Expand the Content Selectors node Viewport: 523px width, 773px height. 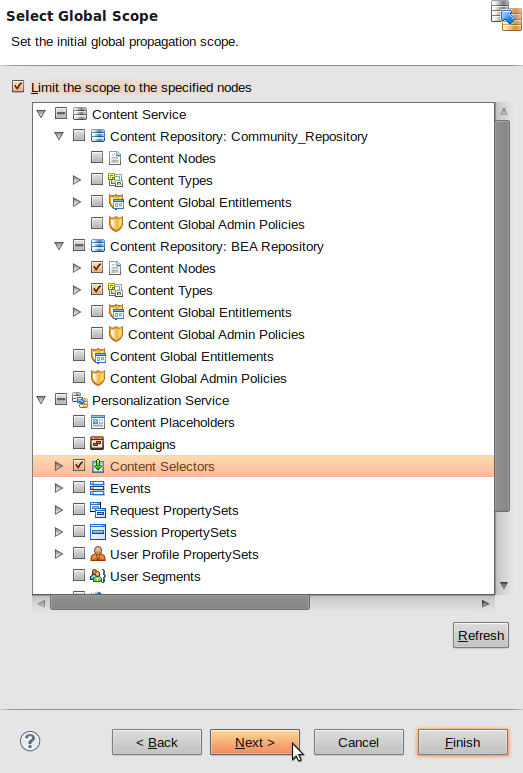(x=59, y=466)
